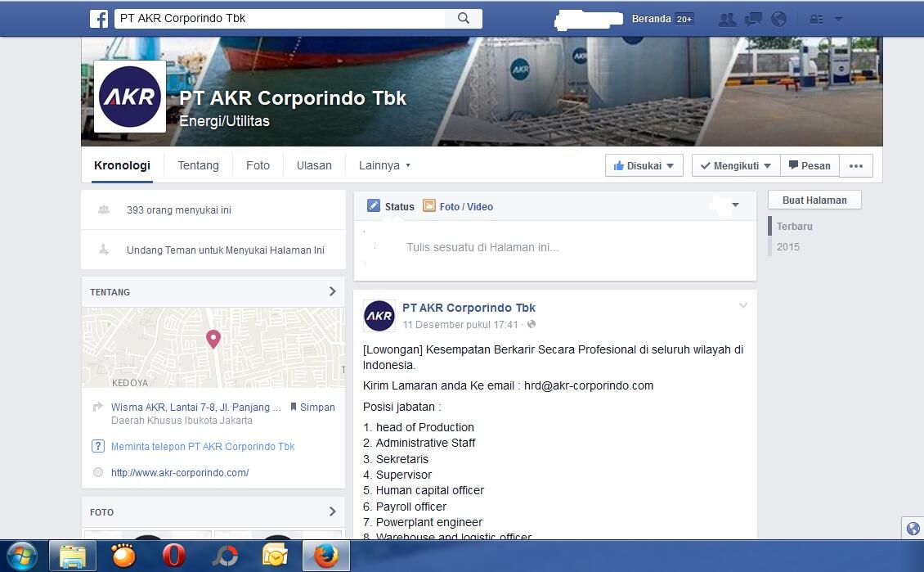This screenshot has width=924, height=572.
Task: Click the Simpan bookmark icon
Action: coord(293,407)
